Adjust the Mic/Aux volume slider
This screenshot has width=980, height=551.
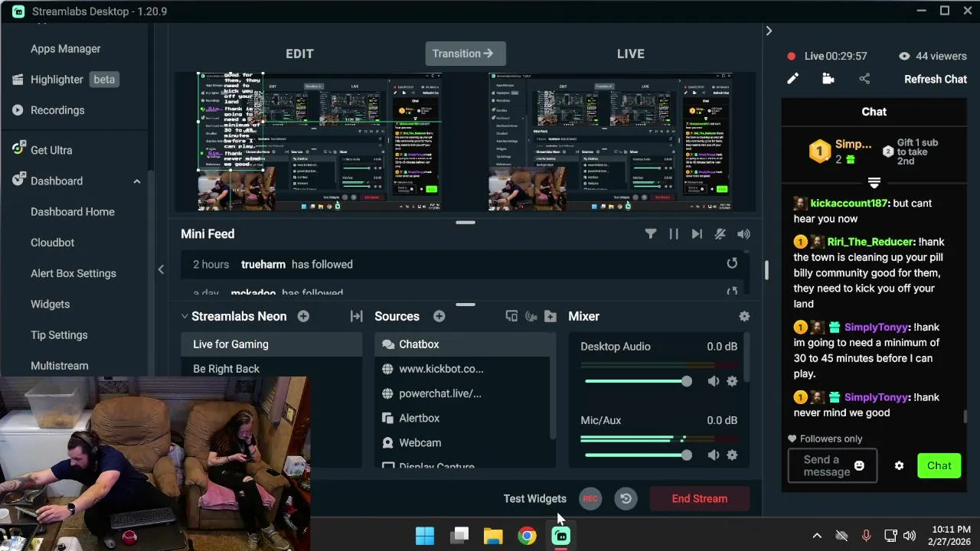[x=639, y=455]
